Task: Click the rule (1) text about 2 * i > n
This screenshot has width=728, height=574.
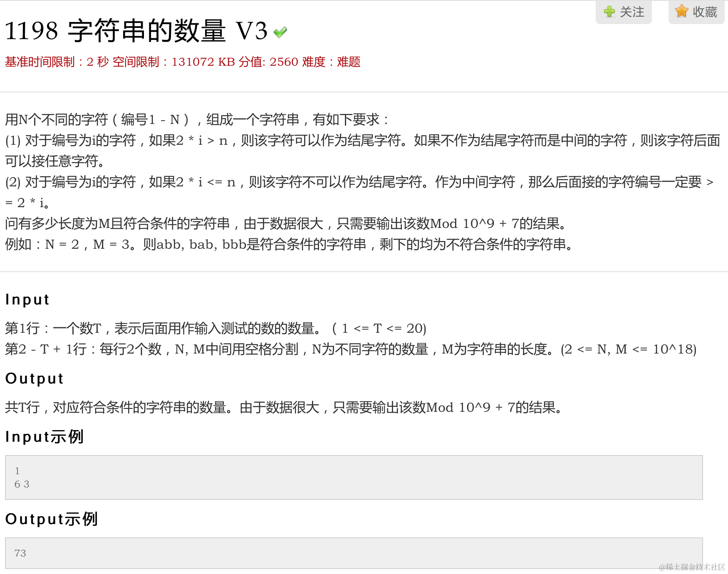Action: [x=363, y=151]
